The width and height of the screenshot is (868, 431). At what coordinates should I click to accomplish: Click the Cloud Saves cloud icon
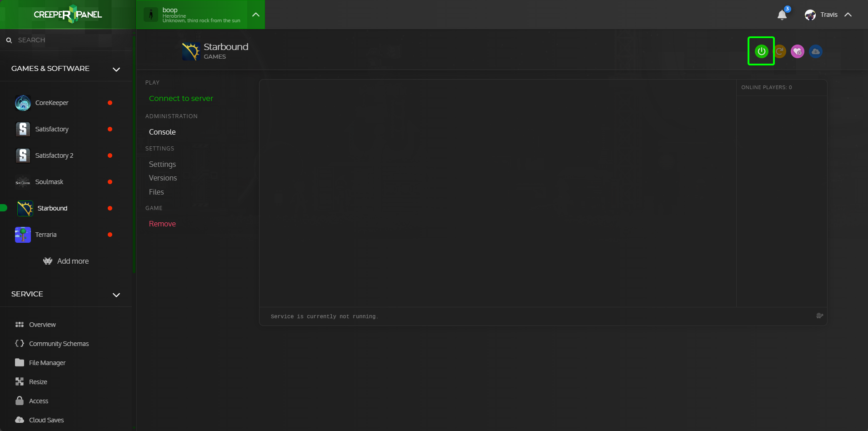coord(20,420)
